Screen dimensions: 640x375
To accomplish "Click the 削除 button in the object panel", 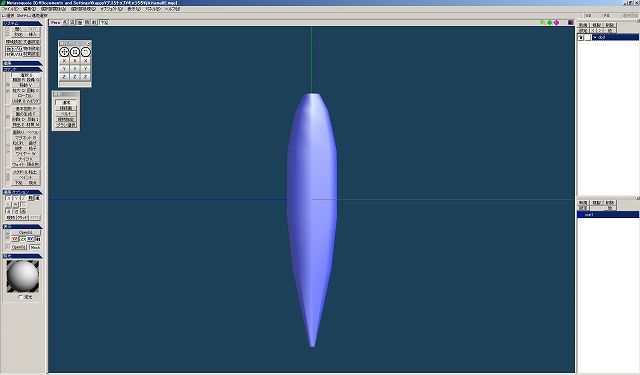I will tap(609, 25).
